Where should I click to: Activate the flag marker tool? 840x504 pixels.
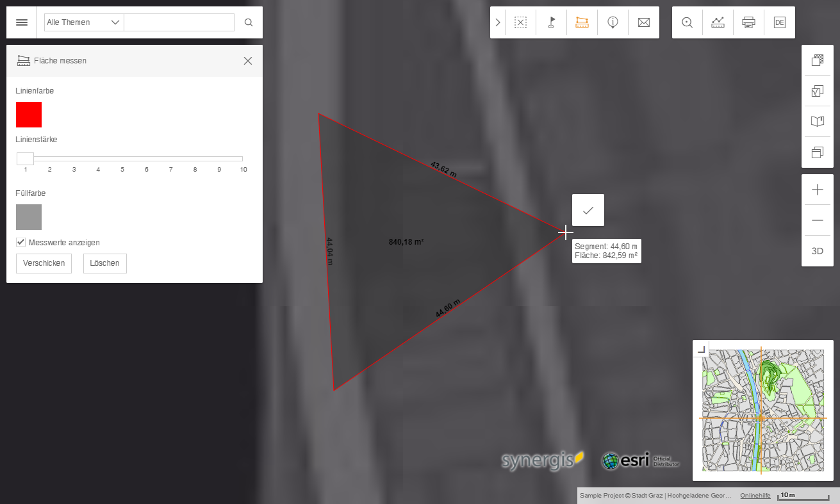(x=551, y=22)
